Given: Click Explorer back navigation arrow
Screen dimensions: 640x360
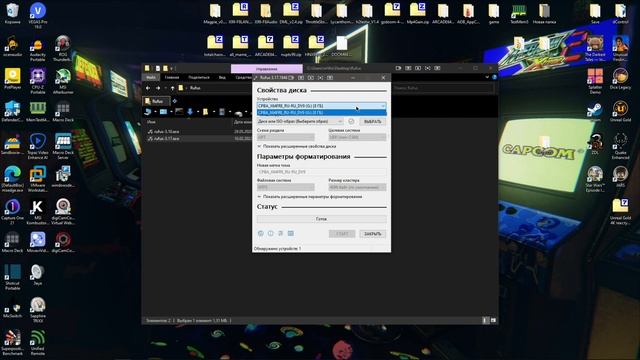Looking at the screenshot, I should [x=148, y=88].
